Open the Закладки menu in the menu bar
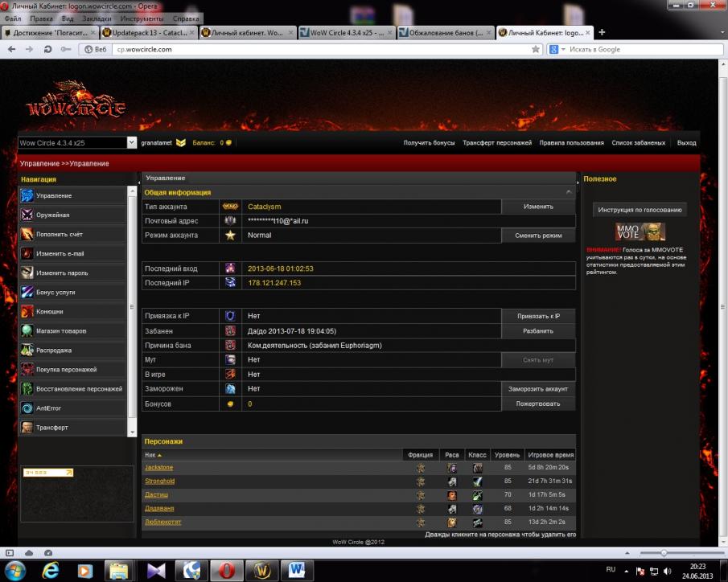The image size is (728, 582). coord(97,18)
